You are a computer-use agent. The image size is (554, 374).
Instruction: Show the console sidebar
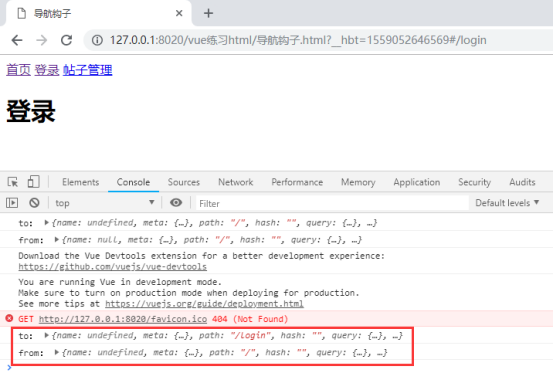pyautogui.click(x=12, y=203)
